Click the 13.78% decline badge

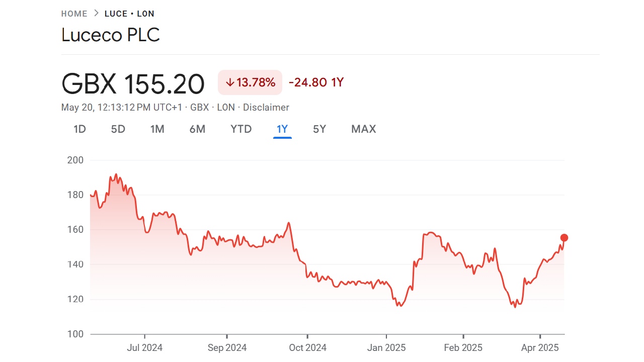click(250, 82)
